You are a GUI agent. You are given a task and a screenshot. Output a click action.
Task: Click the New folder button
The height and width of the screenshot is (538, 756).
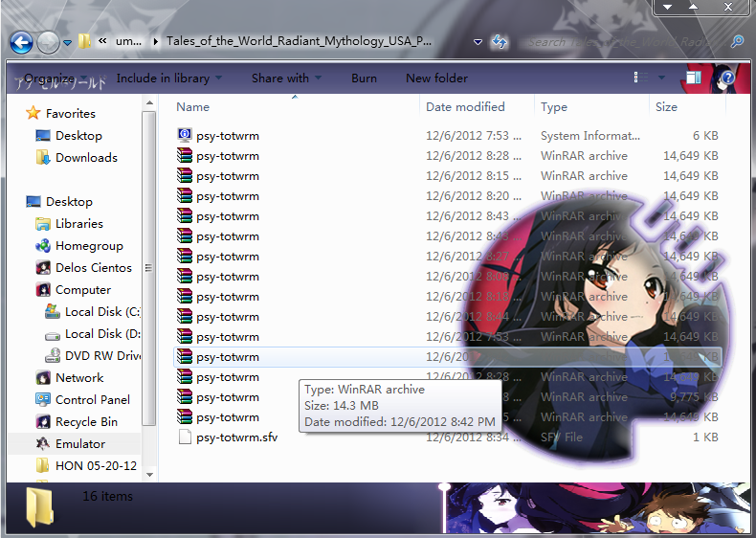(x=436, y=78)
